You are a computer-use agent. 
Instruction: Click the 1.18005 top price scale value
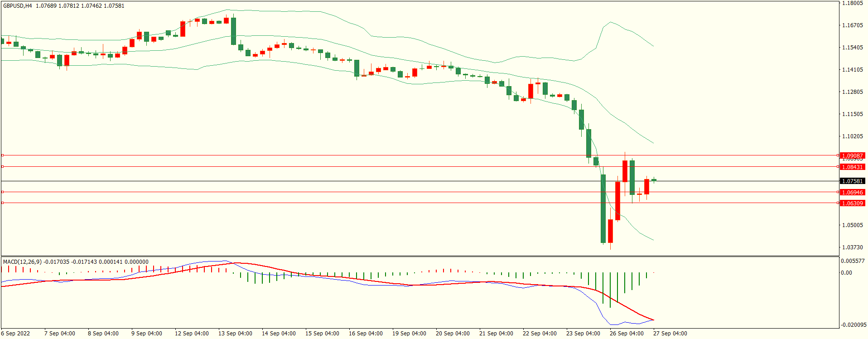coord(852,3)
